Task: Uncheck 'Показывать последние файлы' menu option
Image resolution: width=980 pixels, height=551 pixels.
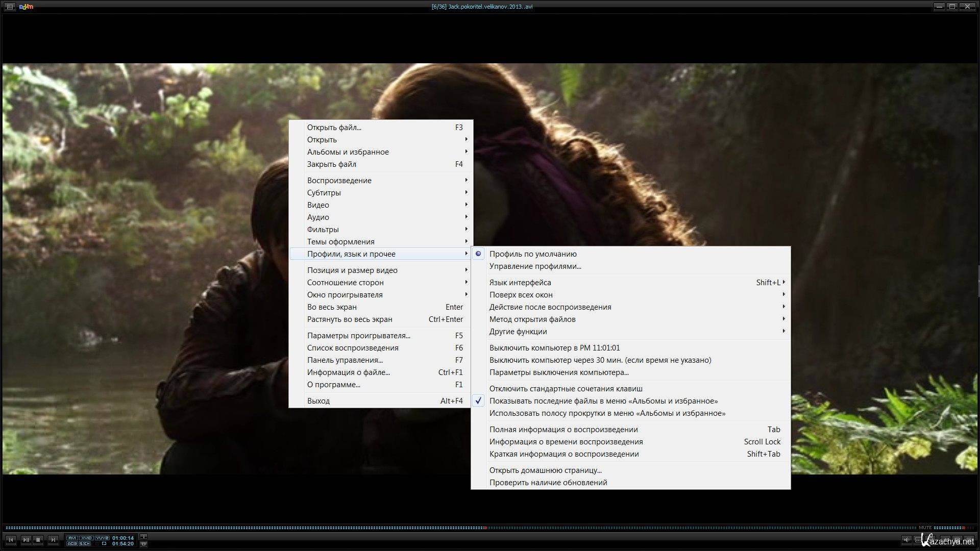Action: point(603,401)
